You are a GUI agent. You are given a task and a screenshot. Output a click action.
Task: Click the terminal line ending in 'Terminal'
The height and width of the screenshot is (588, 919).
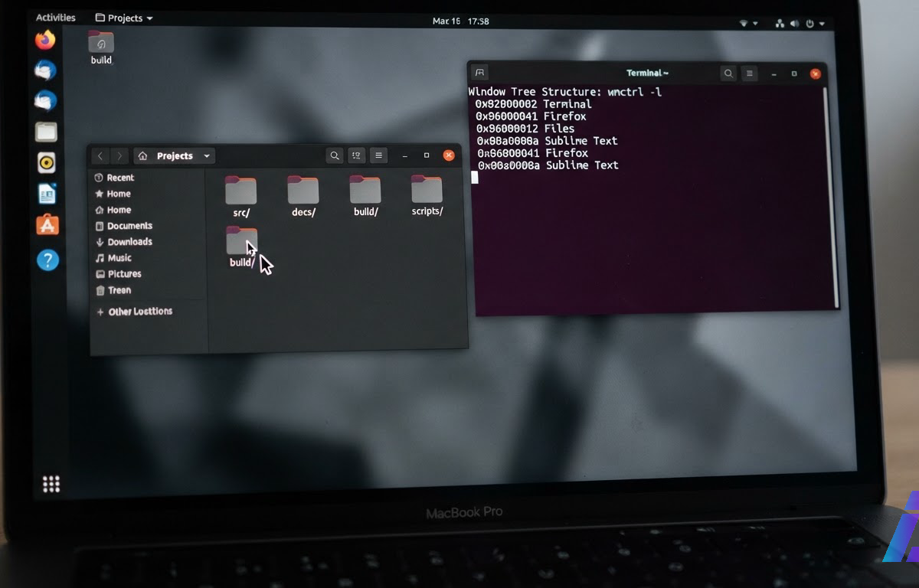[x=533, y=104]
